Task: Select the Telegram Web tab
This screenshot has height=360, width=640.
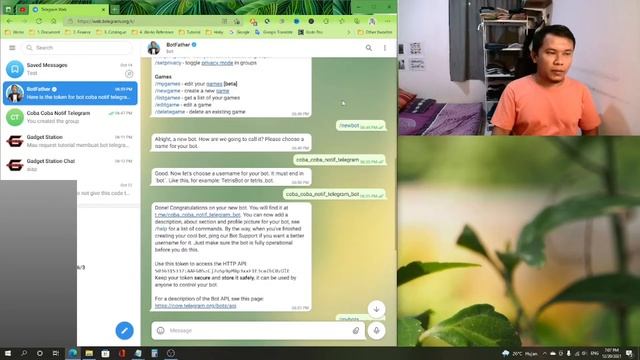Action: coord(68,9)
